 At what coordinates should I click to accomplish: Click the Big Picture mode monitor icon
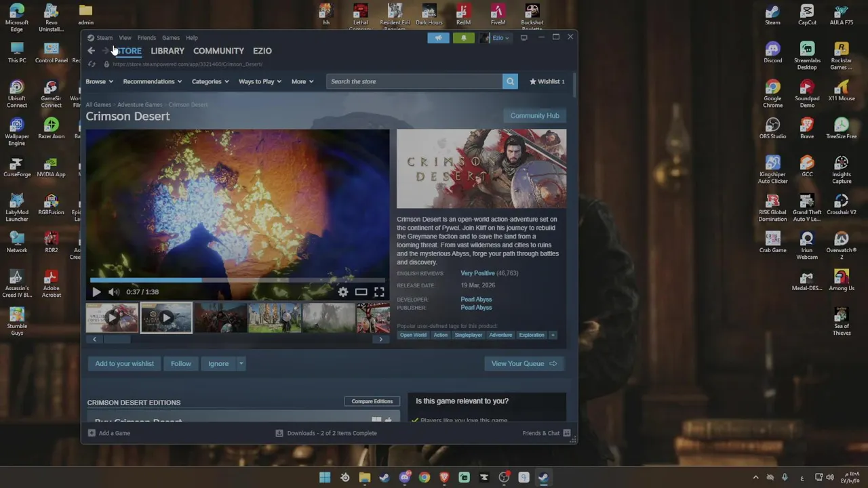point(524,38)
